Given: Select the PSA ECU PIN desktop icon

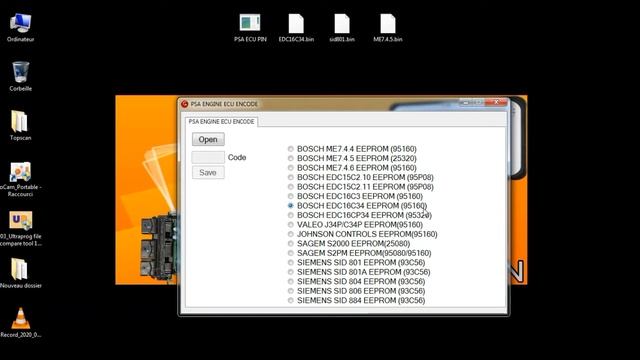Looking at the screenshot, I should 250,23.
